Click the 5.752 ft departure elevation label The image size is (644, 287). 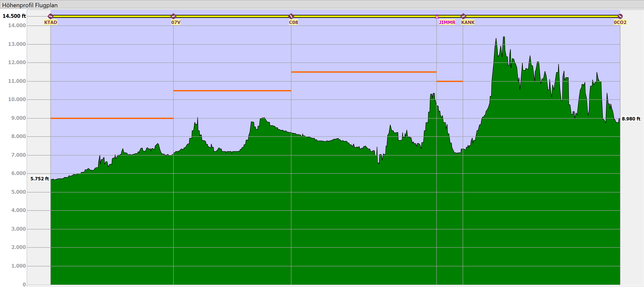pyautogui.click(x=40, y=179)
